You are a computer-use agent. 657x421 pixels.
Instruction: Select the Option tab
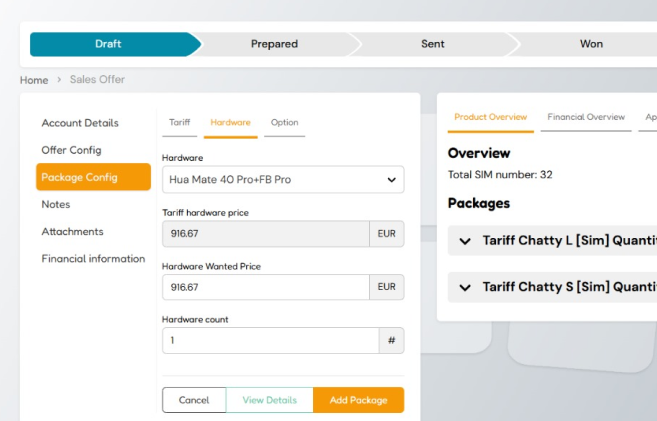(284, 122)
